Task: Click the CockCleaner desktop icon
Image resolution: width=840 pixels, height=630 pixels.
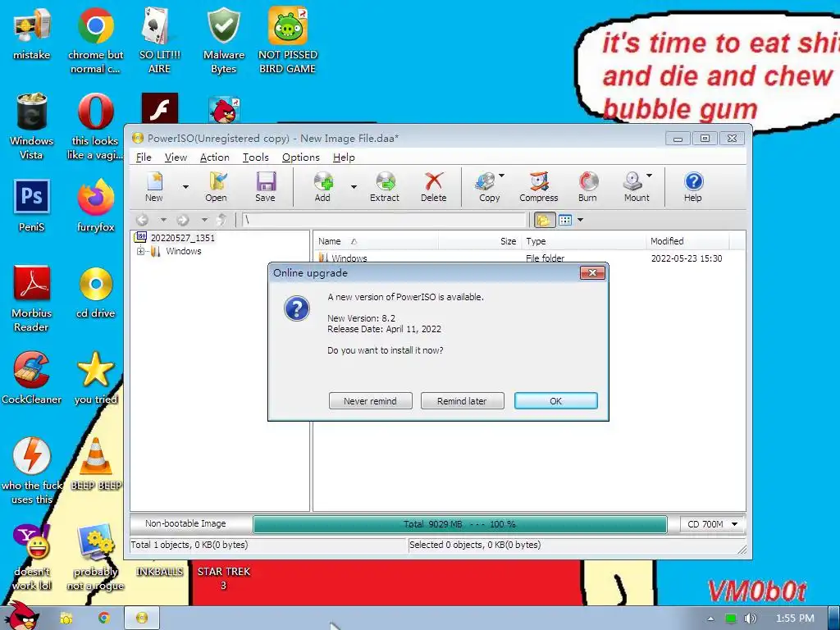Action: click(31, 378)
